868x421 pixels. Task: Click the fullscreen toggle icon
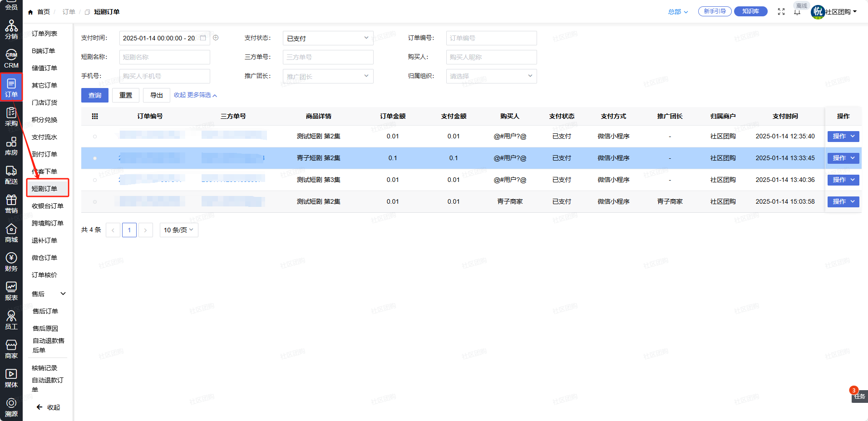pos(781,12)
